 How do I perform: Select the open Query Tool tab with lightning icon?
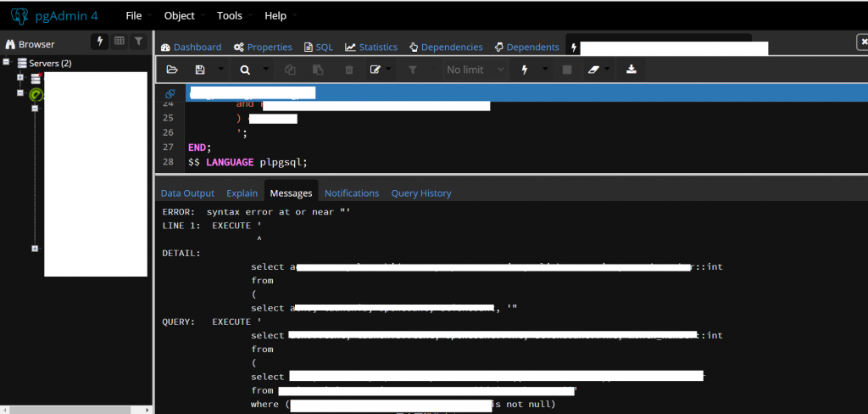pyautogui.click(x=659, y=48)
